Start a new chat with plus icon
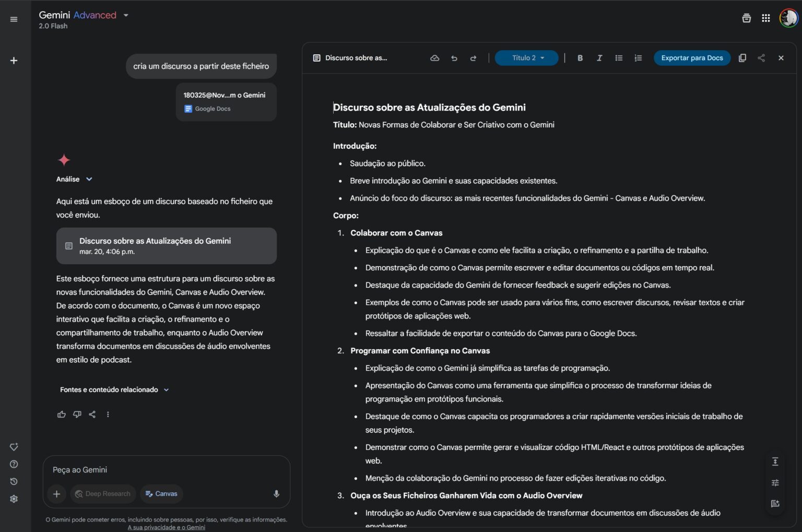802x532 pixels. [x=14, y=61]
